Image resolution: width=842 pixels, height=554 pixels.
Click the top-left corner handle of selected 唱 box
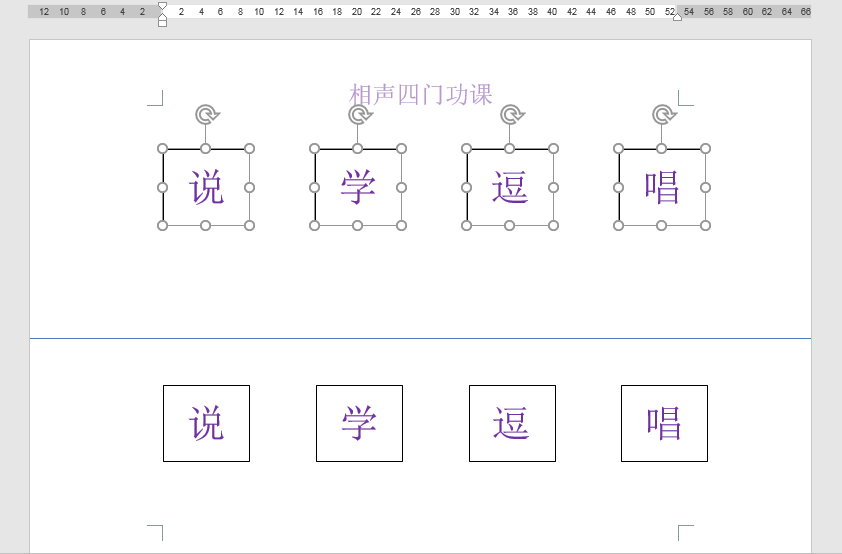(619, 149)
